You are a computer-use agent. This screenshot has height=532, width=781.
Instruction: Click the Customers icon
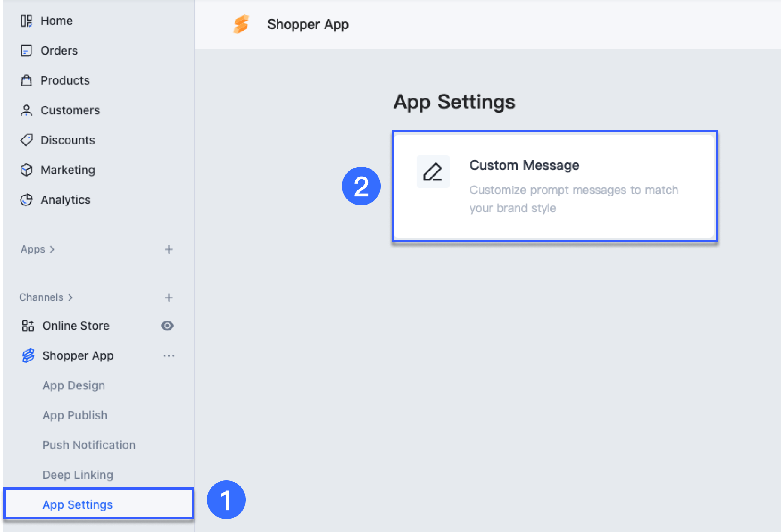27,110
